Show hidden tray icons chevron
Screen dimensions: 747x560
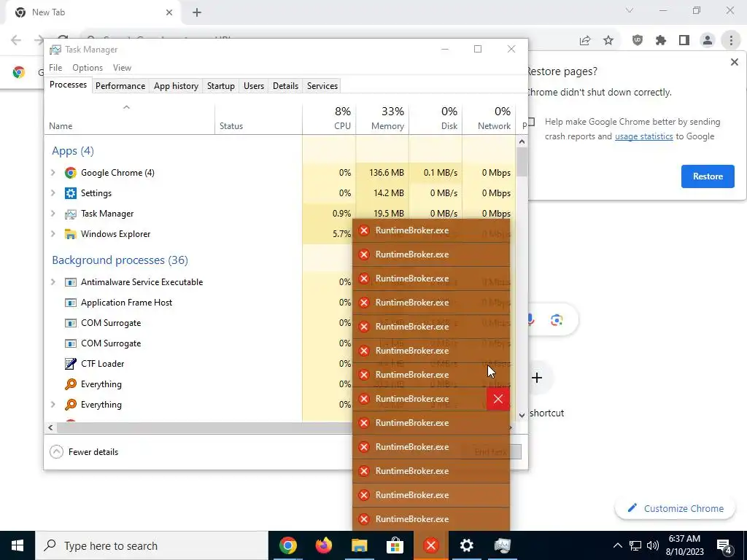coord(617,545)
